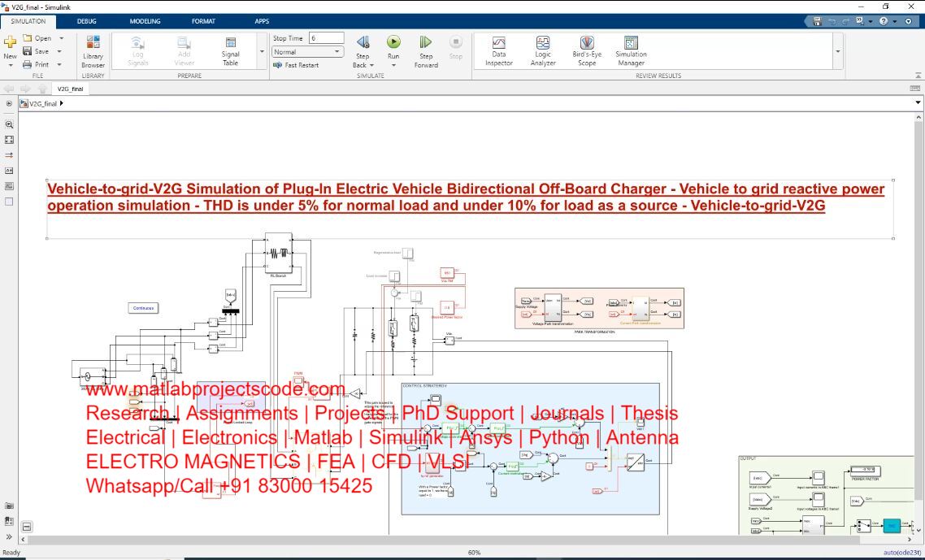Click Fit to View palette icon

[x=9, y=140]
